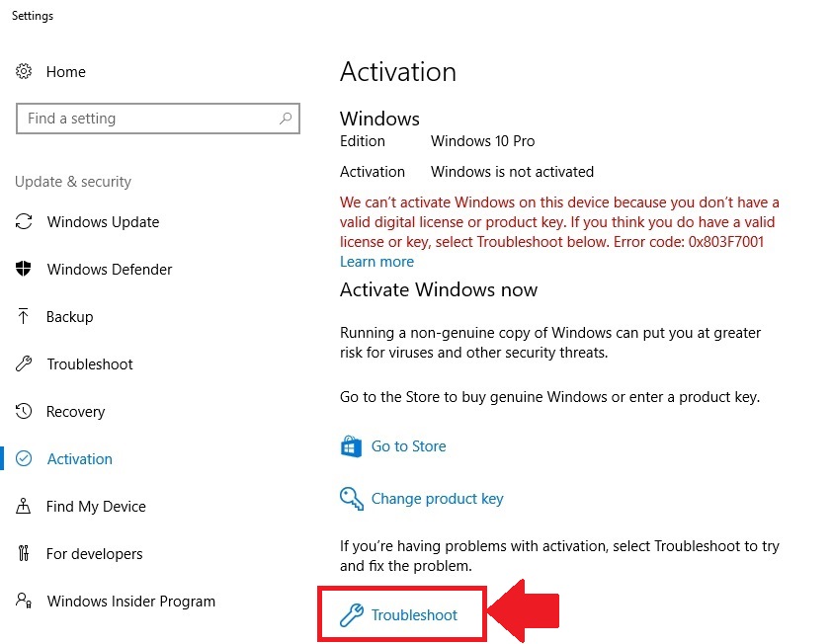Click the Backup upload arrow icon
833x644 pixels.
(23, 316)
